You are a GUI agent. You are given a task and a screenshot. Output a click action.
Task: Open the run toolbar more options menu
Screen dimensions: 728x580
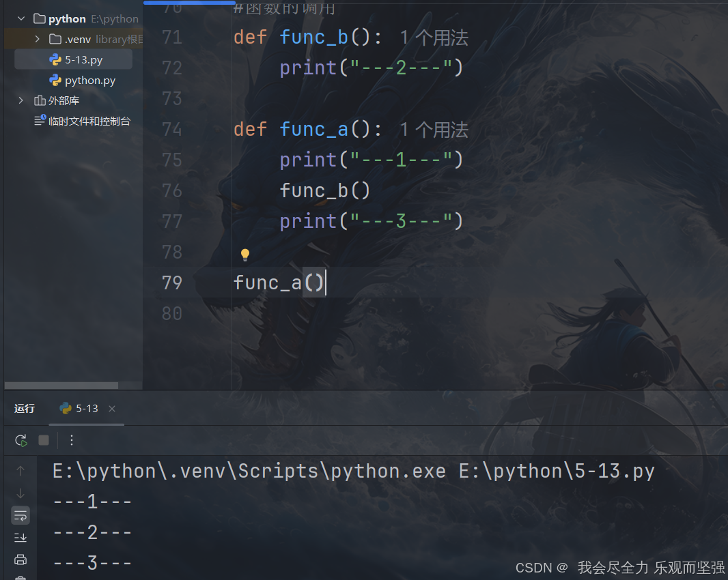coord(72,440)
